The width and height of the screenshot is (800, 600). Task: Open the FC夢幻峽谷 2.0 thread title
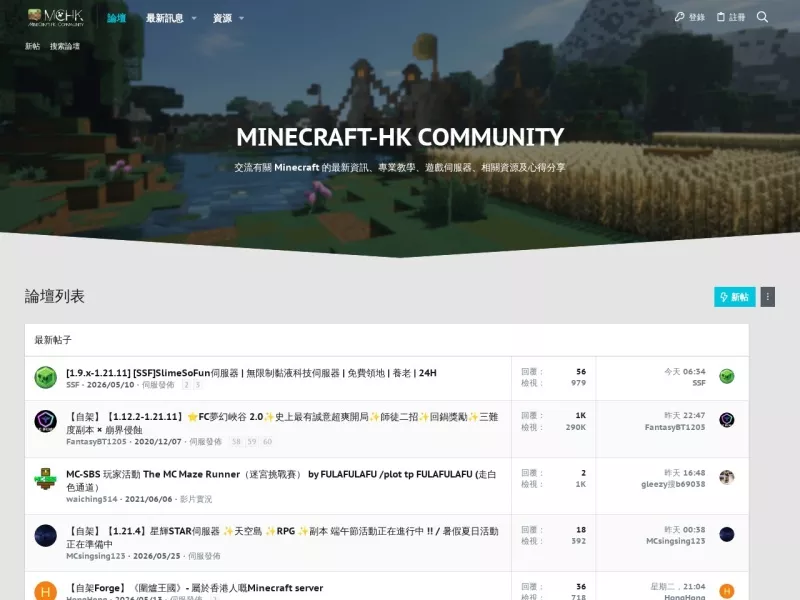[282, 423]
